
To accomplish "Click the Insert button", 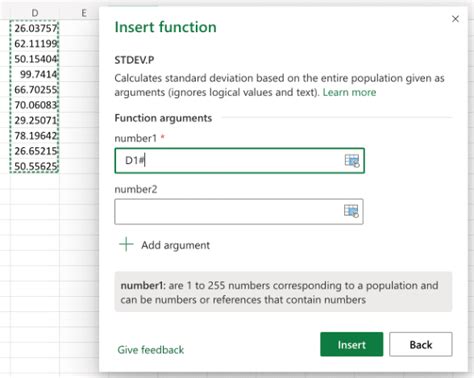I will 352,344.
